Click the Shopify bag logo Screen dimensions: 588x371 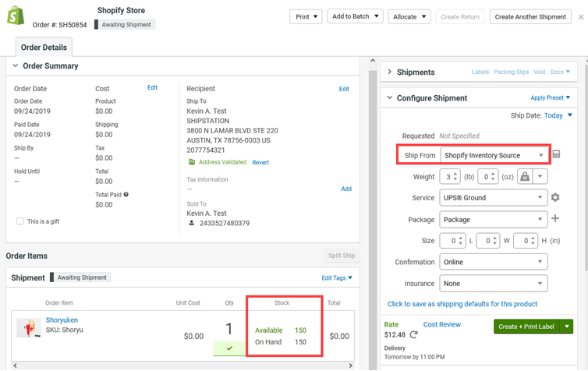16,16
